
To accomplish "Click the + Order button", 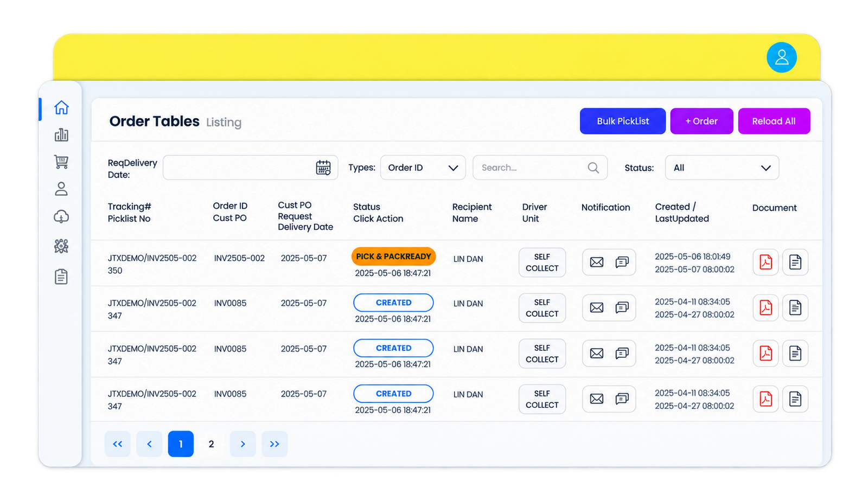I will 701,121.
